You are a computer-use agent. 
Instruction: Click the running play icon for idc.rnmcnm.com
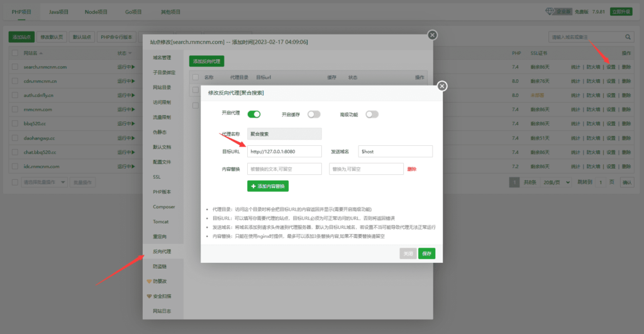point(133,167)
